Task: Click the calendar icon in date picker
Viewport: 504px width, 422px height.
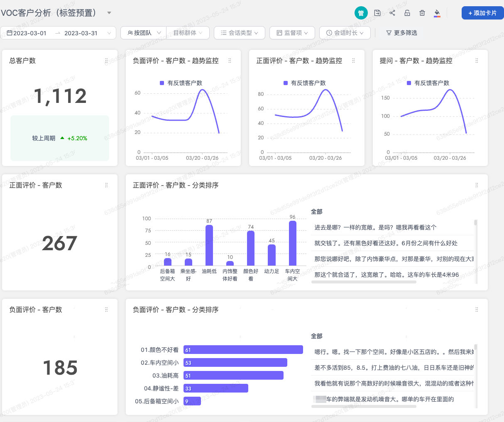Action: (10, 33)
